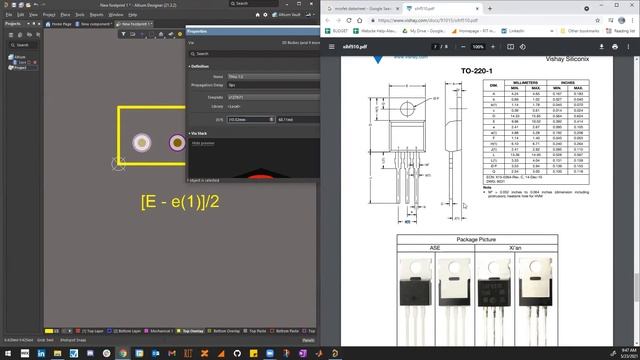Open Chrome from the taskbar
The width and height of the screenshot is (640, 360).
point(123,353)
